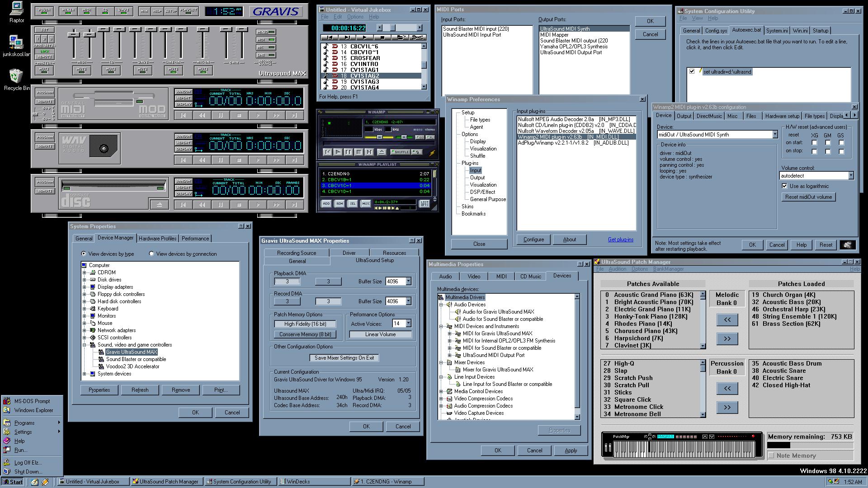Expand the CDROM node in Device Manager
The width and height of the screenshot is (868, 488).
84,272
